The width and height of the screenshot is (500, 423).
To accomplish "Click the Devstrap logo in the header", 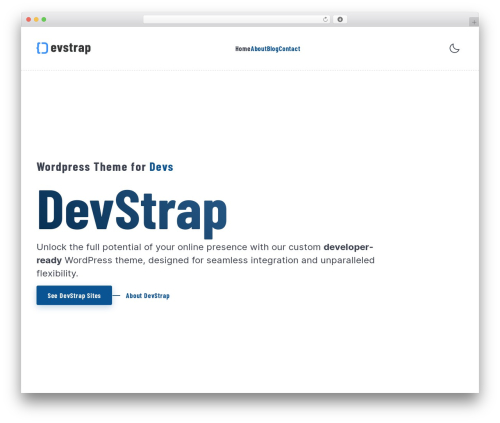I will pyautogui.click(x=63, y=48).
